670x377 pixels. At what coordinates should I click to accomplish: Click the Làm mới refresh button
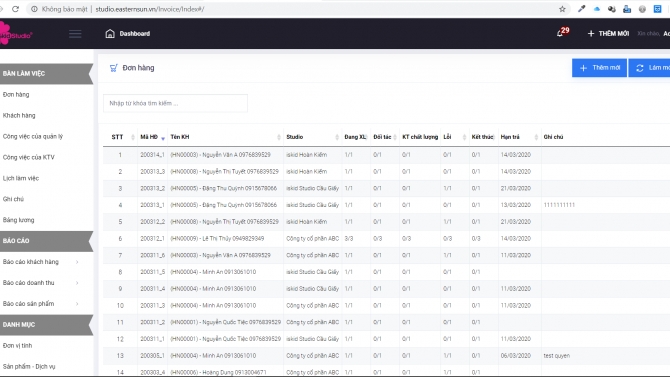649,68
